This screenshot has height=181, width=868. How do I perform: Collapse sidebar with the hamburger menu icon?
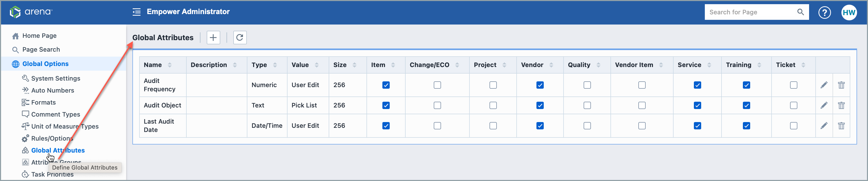click(x=137, y=12)
